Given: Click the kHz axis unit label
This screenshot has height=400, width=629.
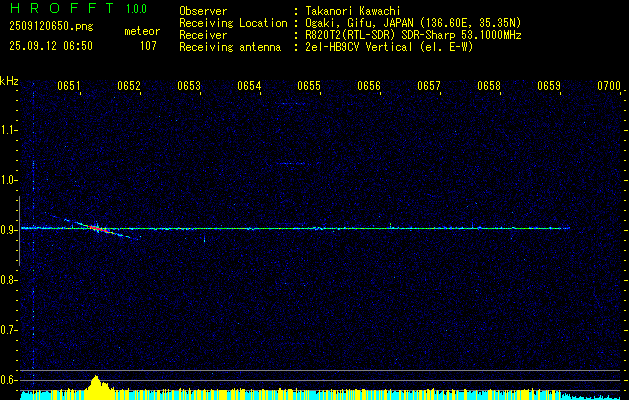Looking at the screenshot, I should 9,81.
